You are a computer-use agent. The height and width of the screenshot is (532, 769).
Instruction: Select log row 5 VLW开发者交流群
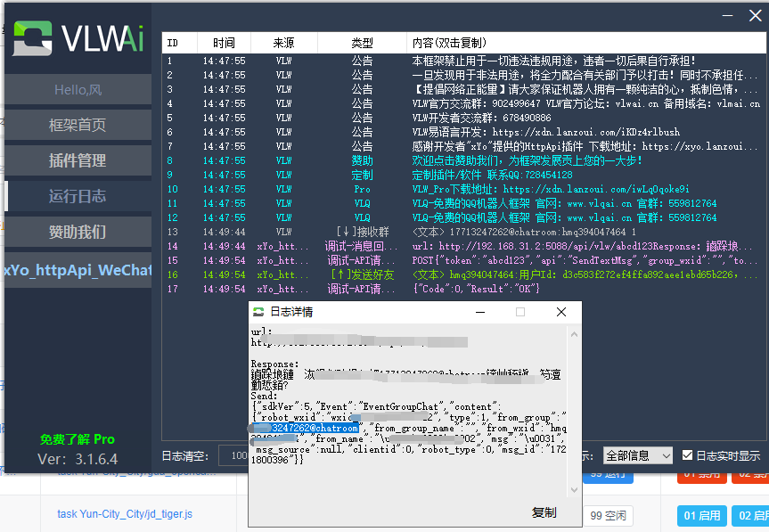coord(463,118)
